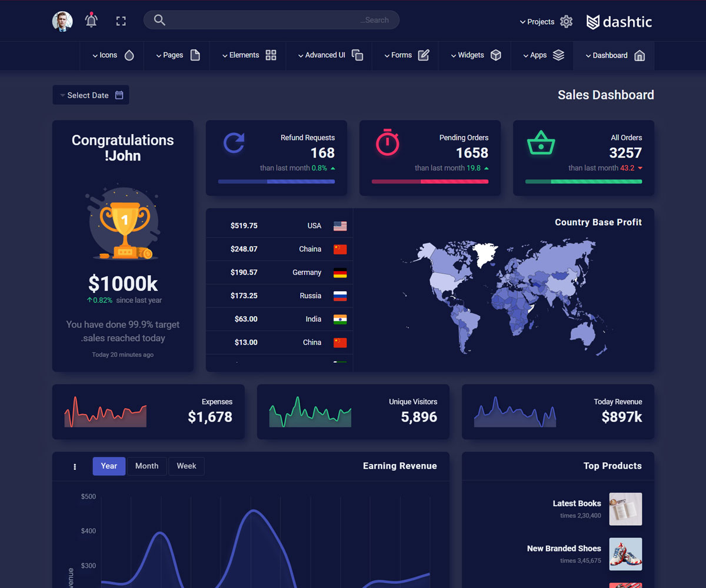Click the Refund Requests refresh icon
The width and height of the screenshot is (706, 588).
[x=234, y=143]
